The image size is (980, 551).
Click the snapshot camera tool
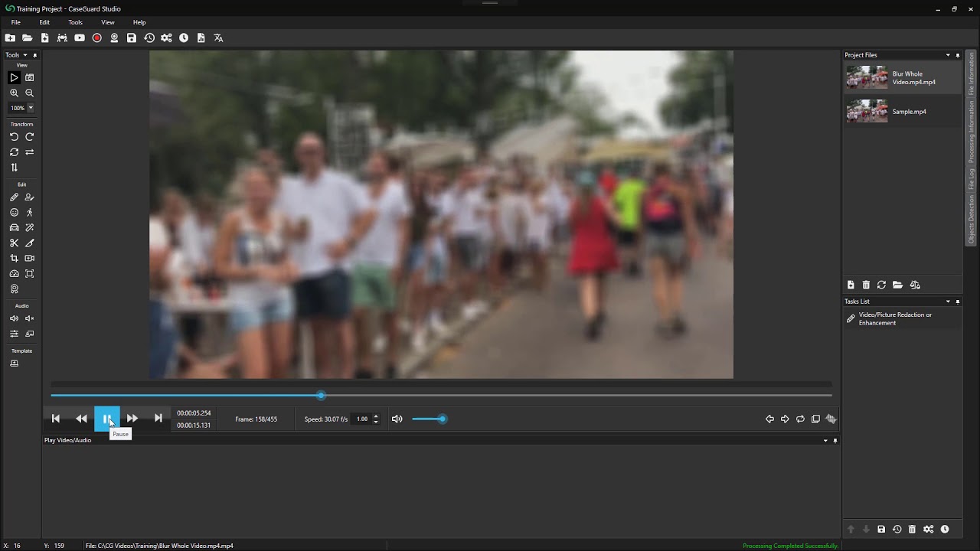coord(30,77)
